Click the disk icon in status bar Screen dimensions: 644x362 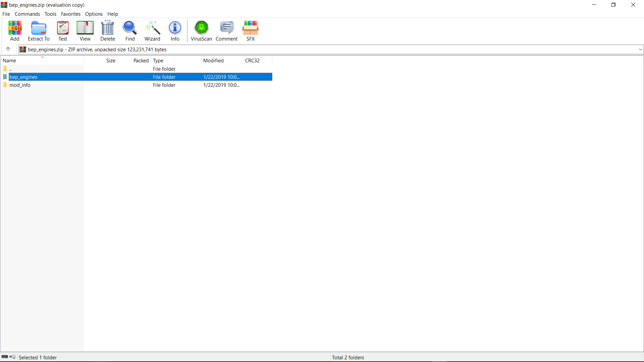(5, 357)
